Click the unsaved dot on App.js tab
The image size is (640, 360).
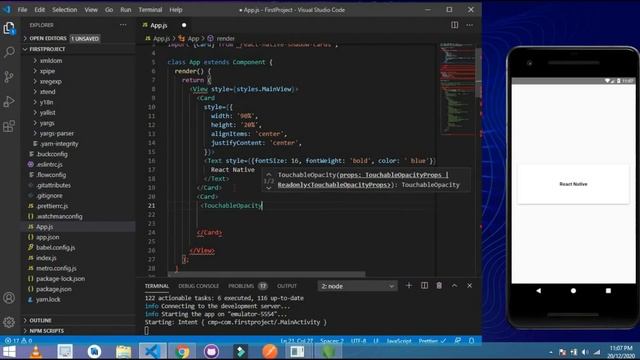(x=184, y=25)
